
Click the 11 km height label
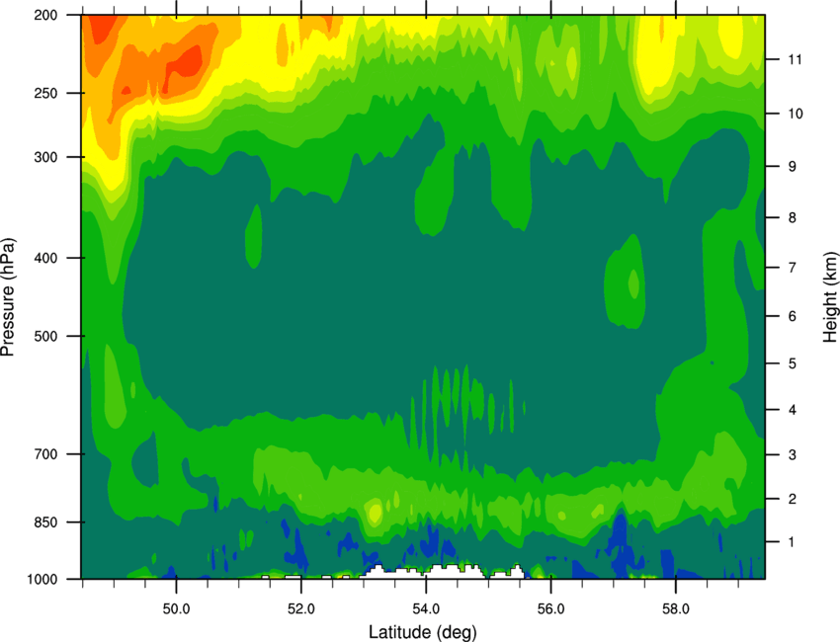[x=796, y=59]
